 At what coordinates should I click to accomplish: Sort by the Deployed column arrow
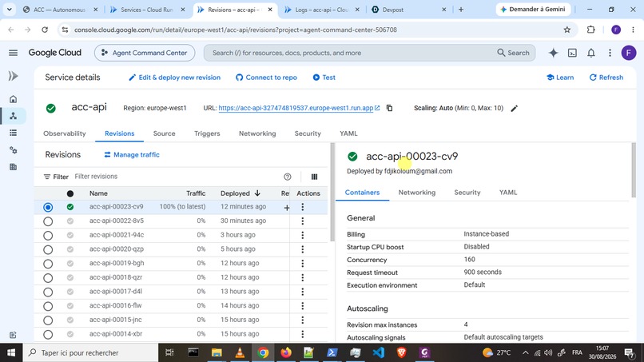tap(257, 193)
